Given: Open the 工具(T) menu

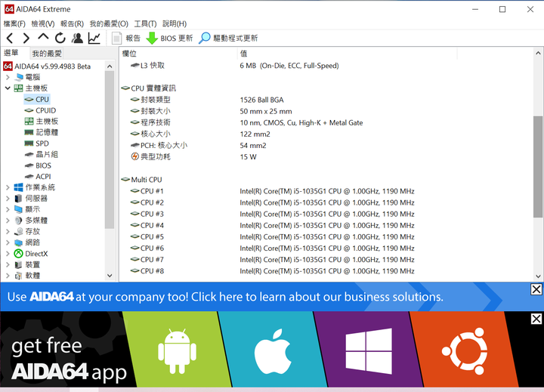Looking at the screenshot, I should 145,23.
